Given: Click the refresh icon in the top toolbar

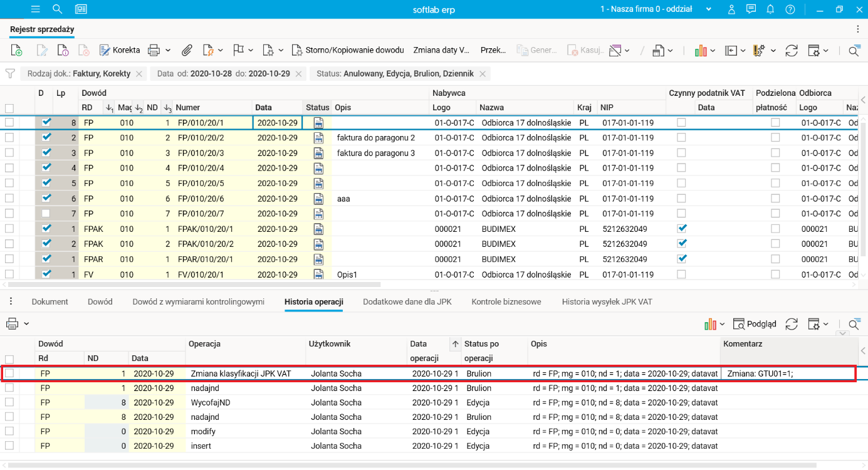Looking at the screenshot, I should 791,50.
